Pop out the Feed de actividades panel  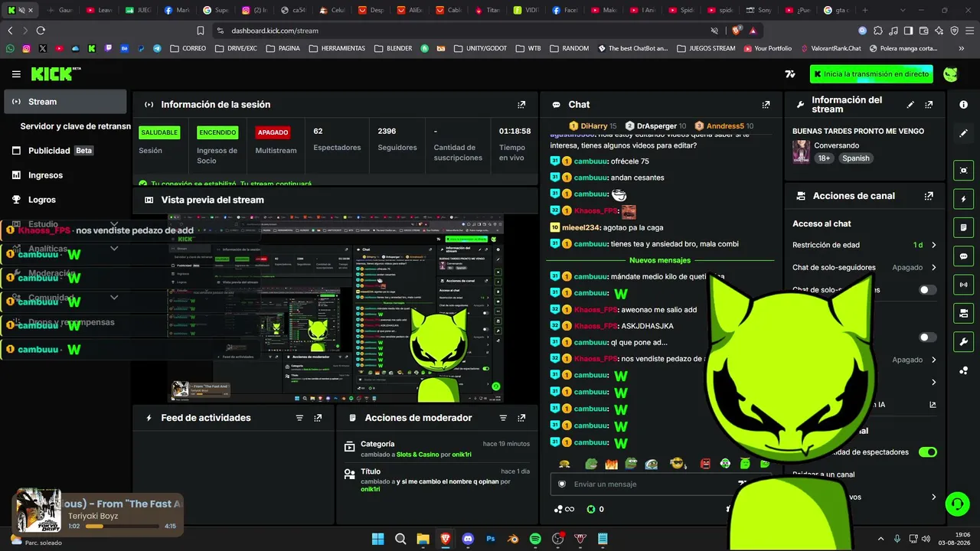coord(318,418)
